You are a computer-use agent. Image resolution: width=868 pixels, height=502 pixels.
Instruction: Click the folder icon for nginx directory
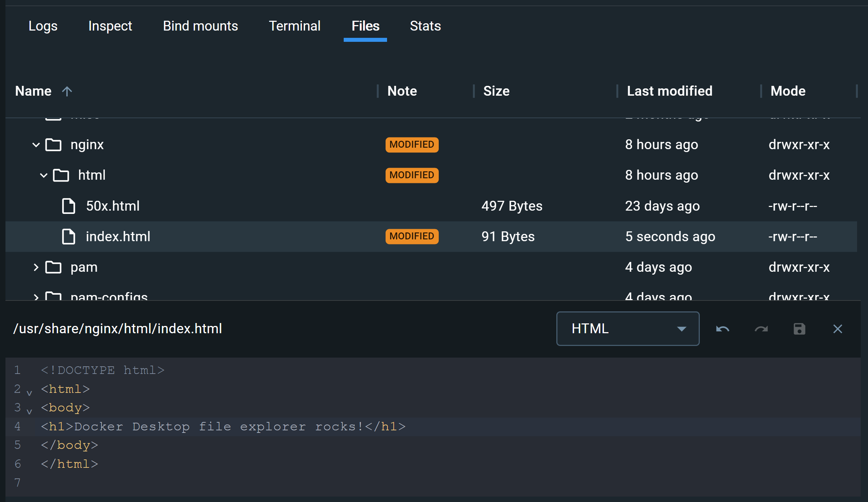click(54, 144)
